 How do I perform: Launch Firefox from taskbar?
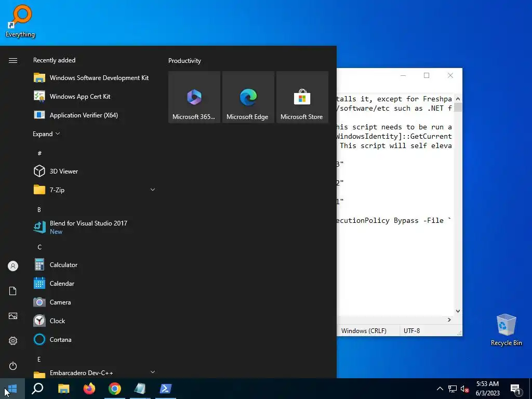click(x=89, y=389)
